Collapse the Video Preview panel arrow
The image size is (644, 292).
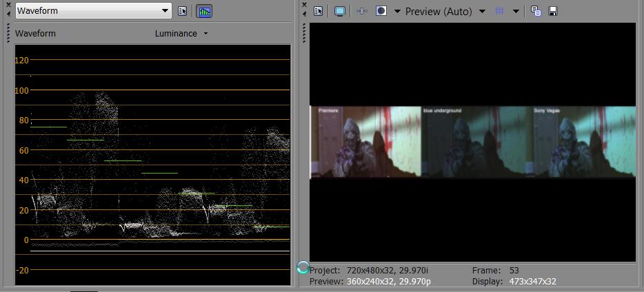pyautogui.click(x=304, y=14)
